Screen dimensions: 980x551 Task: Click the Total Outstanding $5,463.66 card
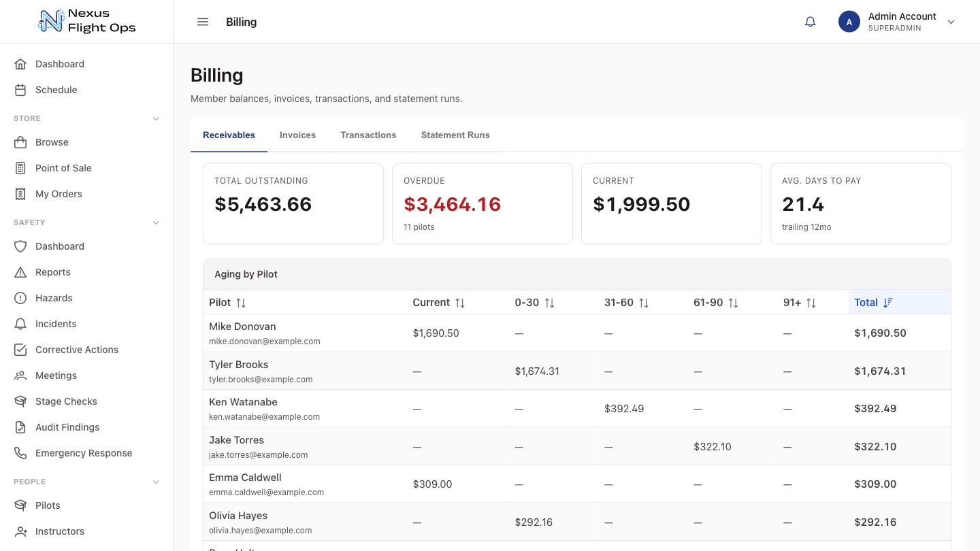tap(293, 203)
